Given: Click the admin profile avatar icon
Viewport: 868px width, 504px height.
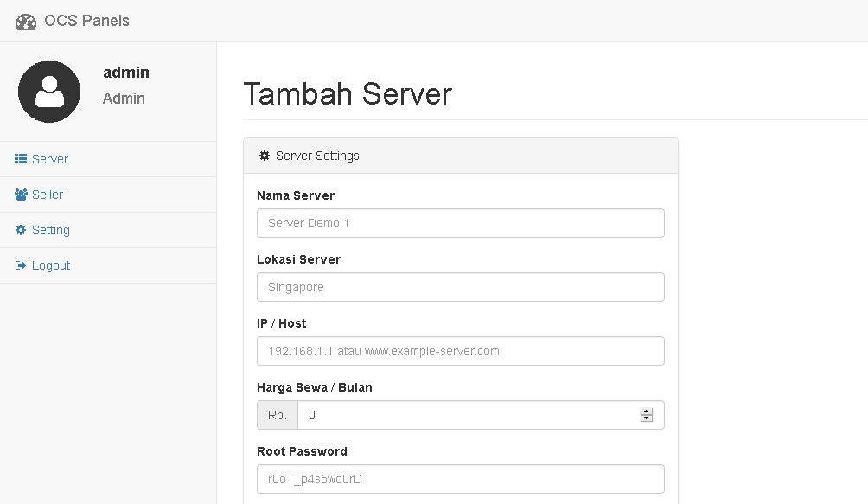Looking at the screenshot, I should 48,91.
